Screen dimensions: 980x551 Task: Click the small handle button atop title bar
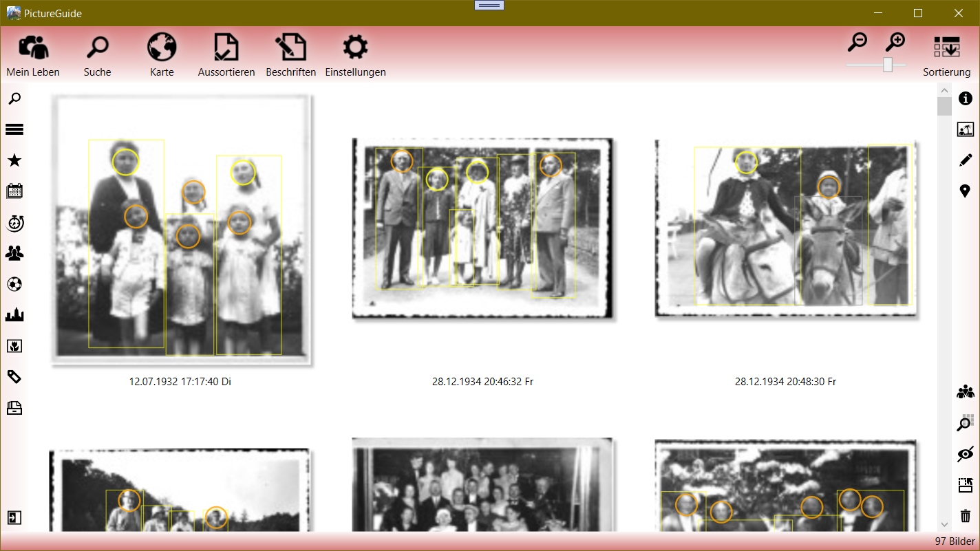(x=489, y=5)
